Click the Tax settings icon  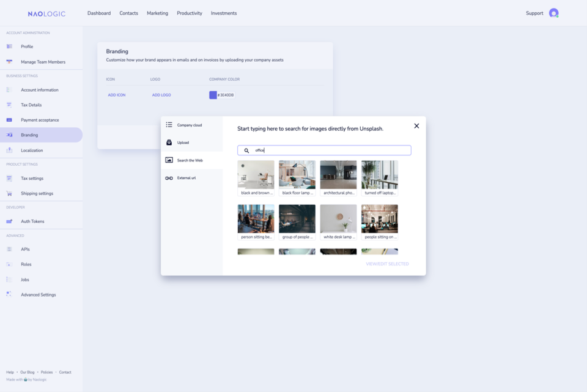pos(9,178)
